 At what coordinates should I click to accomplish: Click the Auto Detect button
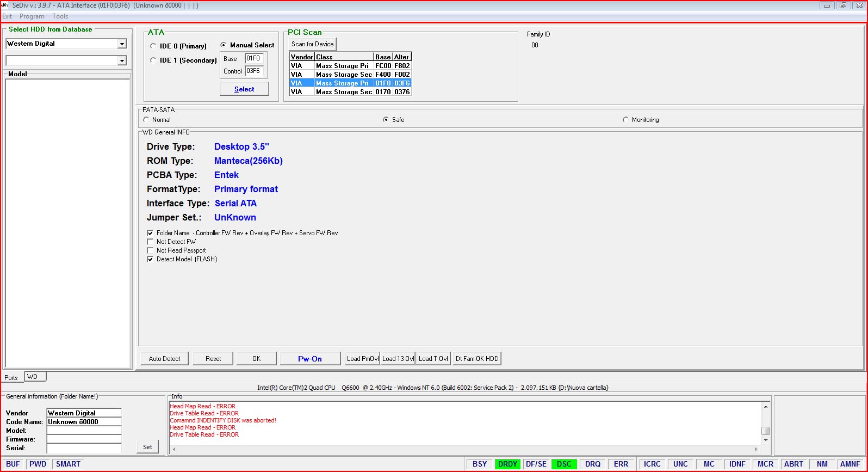[165, 359]
